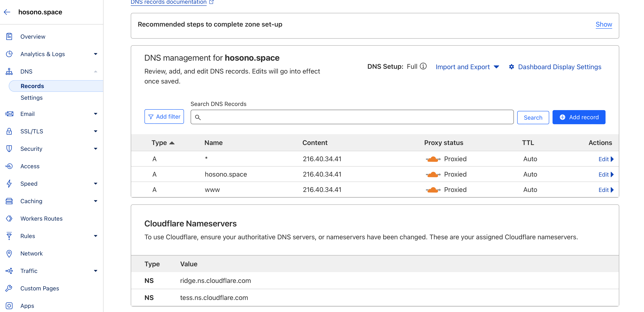Image resolution: width=644 pixels, height=312 pixels.
Task: Click the Content column header
Action: [x=315, y=143]
